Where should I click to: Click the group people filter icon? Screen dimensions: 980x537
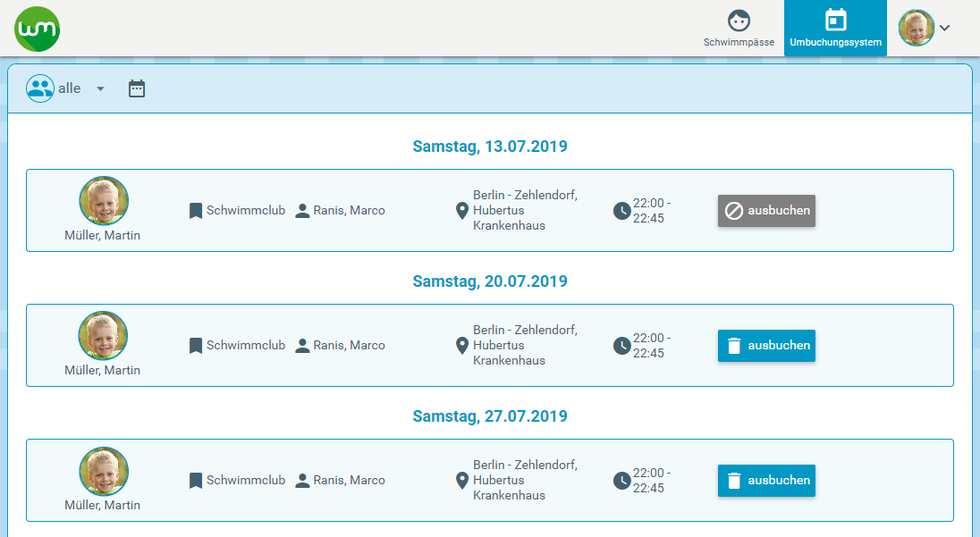click(40, 88)
